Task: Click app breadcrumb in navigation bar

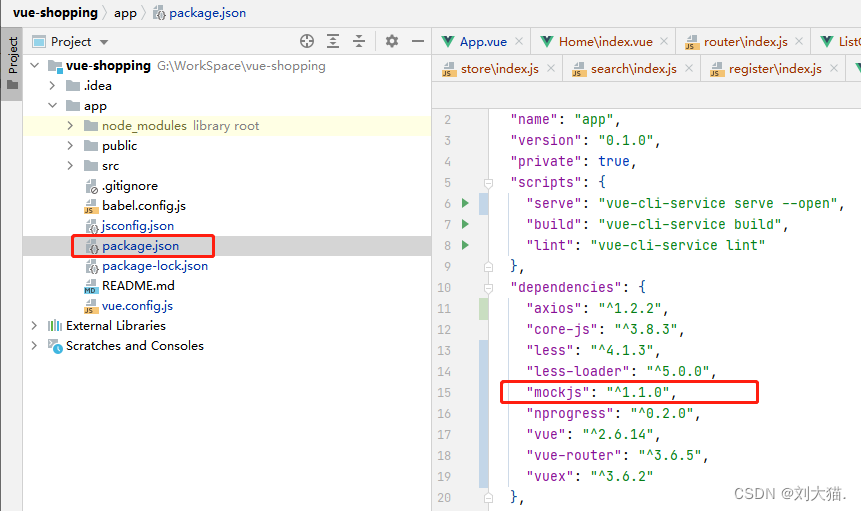Action: pos(125,13)
